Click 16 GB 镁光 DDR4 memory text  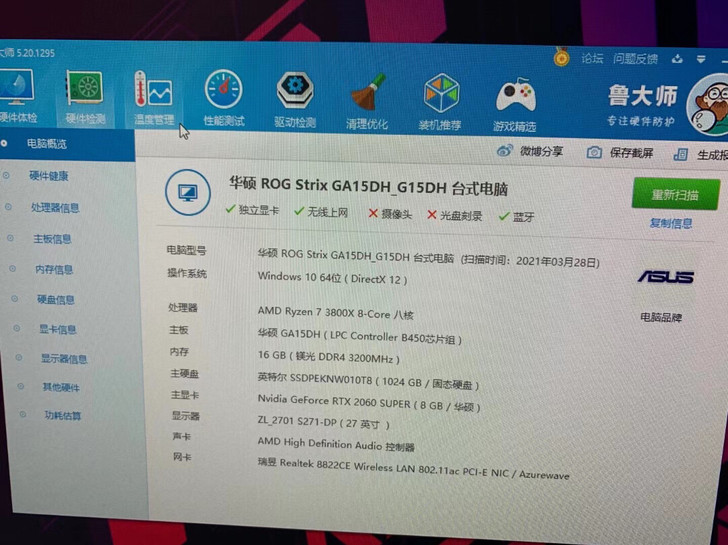coord(329,357)
